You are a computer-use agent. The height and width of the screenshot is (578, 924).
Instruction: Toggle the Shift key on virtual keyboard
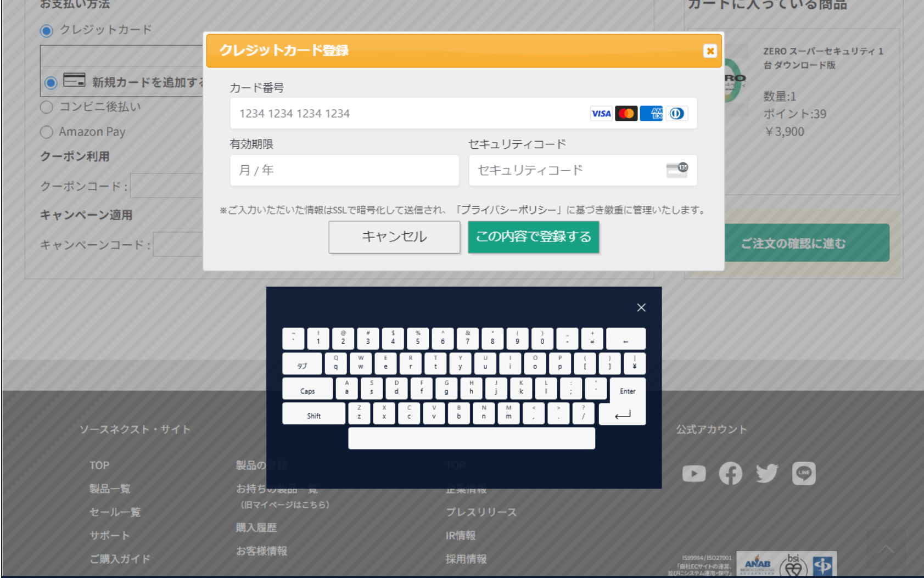click(314, 414)
